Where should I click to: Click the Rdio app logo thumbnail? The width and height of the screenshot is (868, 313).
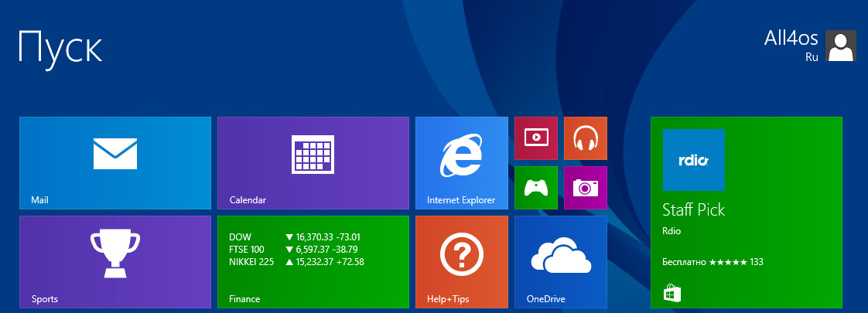(x=694, y=161)
